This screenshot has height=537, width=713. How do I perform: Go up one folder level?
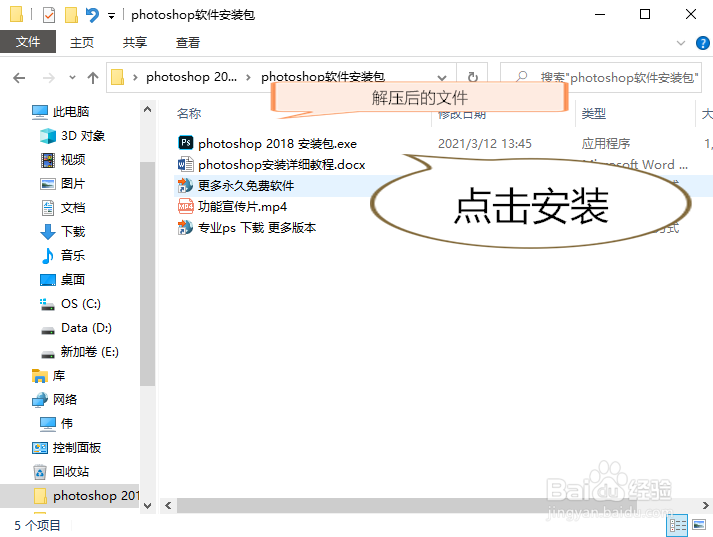coord(93,78)
